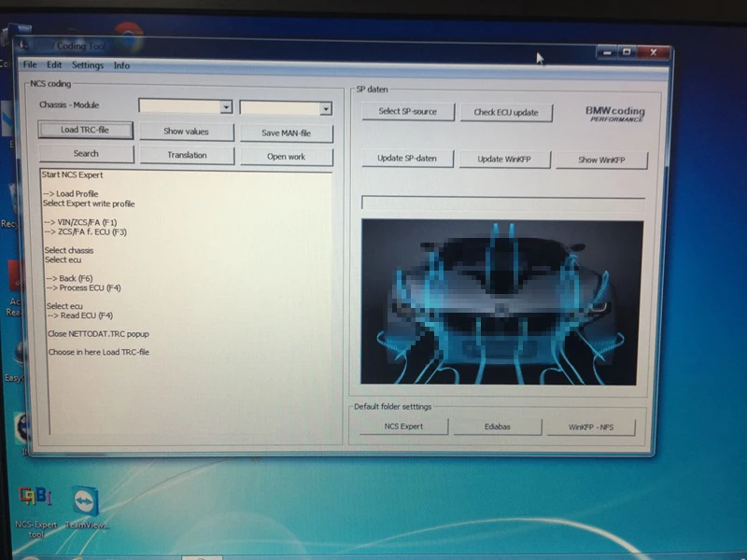Click the BMW coding Performance logo

(615, 114)
